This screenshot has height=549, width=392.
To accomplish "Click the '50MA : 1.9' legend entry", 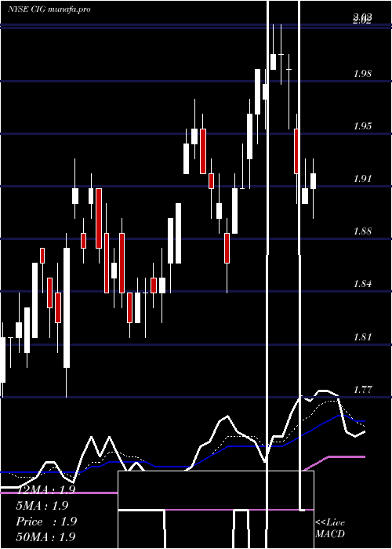I will 45,537.
